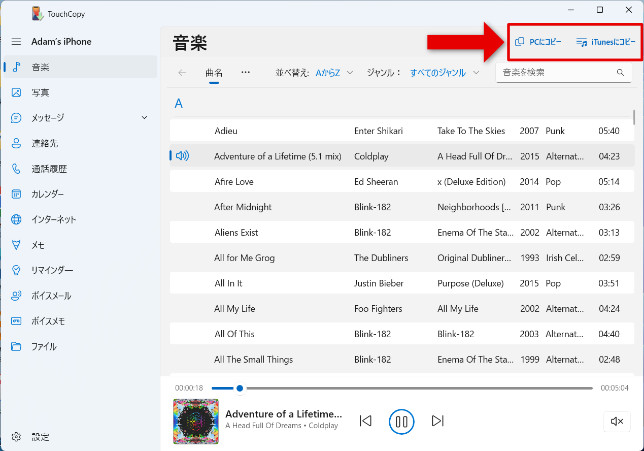Open the 音楽 section in sidebar
Screen dimensions: 644x451
80,67
